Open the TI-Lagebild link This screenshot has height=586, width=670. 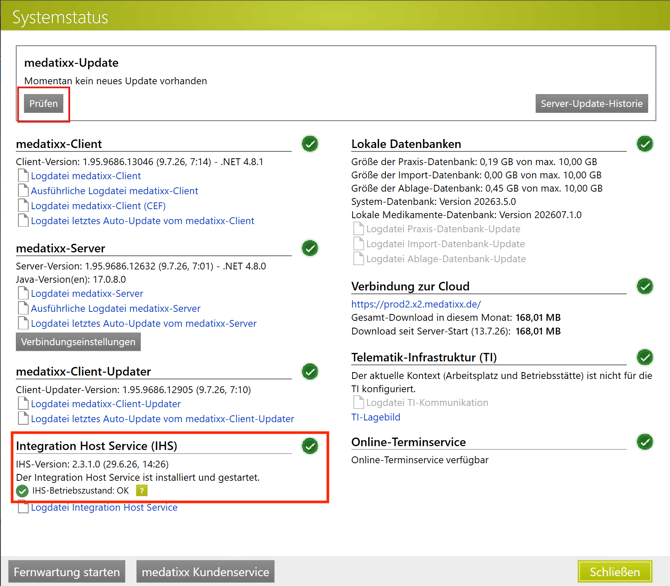pos(376,417)
